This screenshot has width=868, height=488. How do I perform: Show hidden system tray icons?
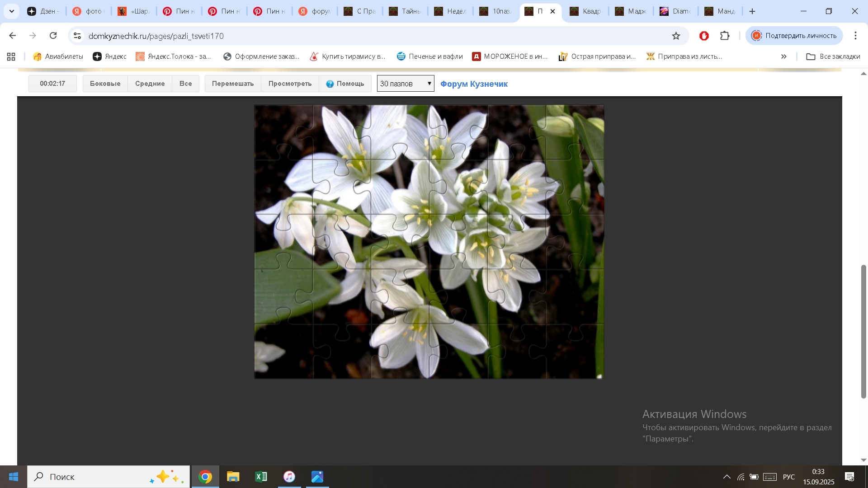tap(726, 477)
